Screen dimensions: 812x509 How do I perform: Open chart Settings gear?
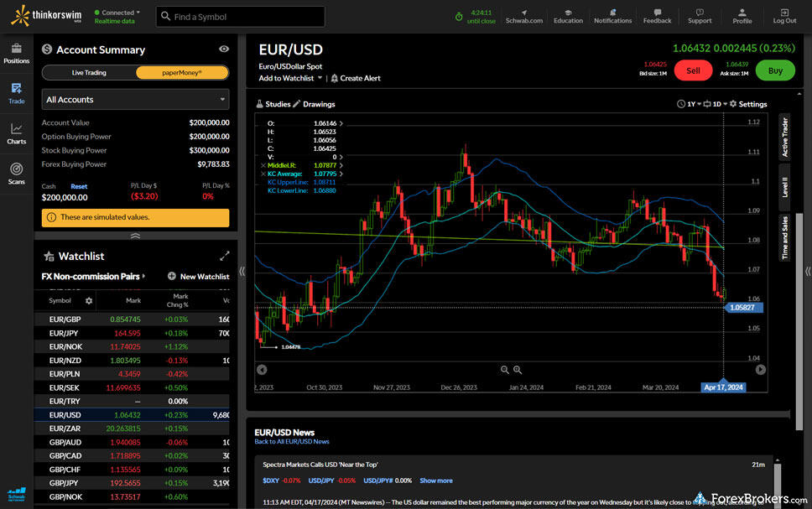(733, 104)
